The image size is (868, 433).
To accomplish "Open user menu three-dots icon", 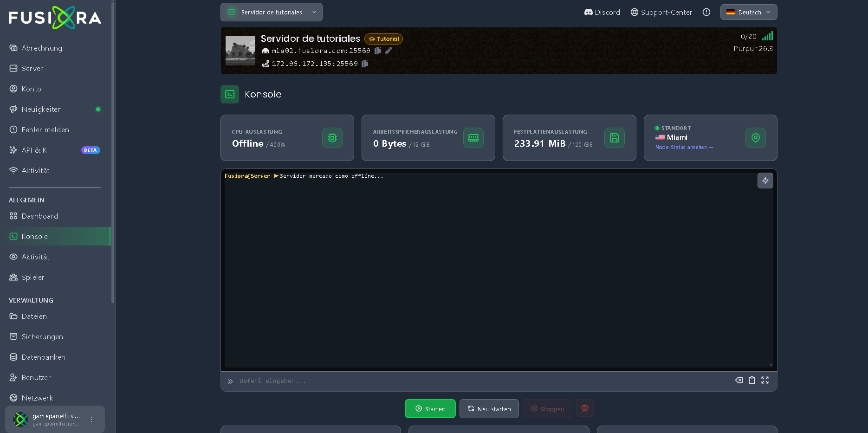I will pos(91,420).
